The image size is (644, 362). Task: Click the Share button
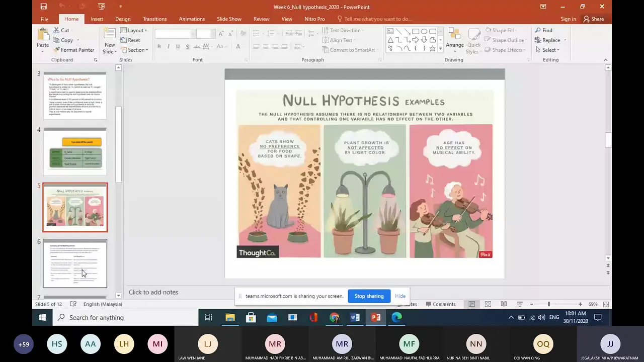594,19
